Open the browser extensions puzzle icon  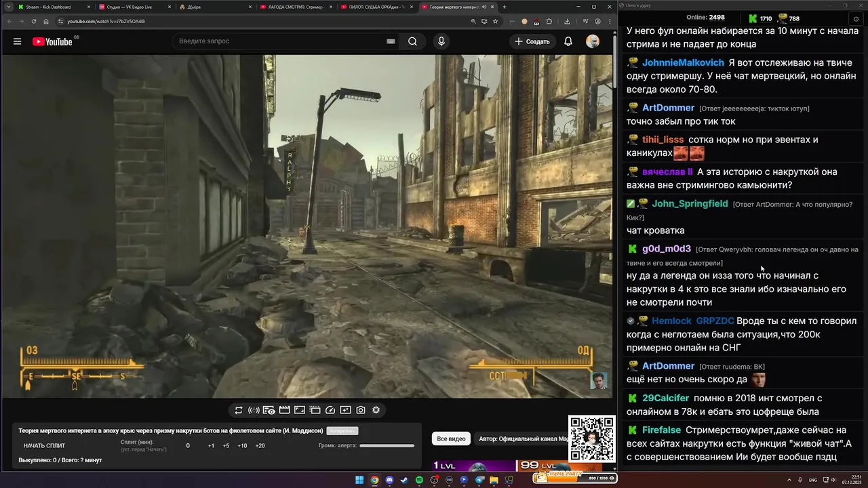coord(549,21)
